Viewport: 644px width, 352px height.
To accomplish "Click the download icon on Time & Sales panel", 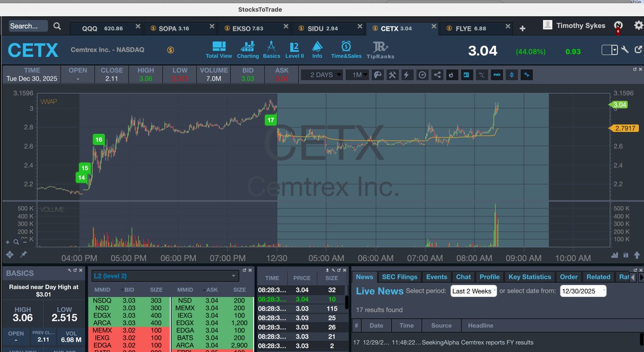I will tap(328, 270).
